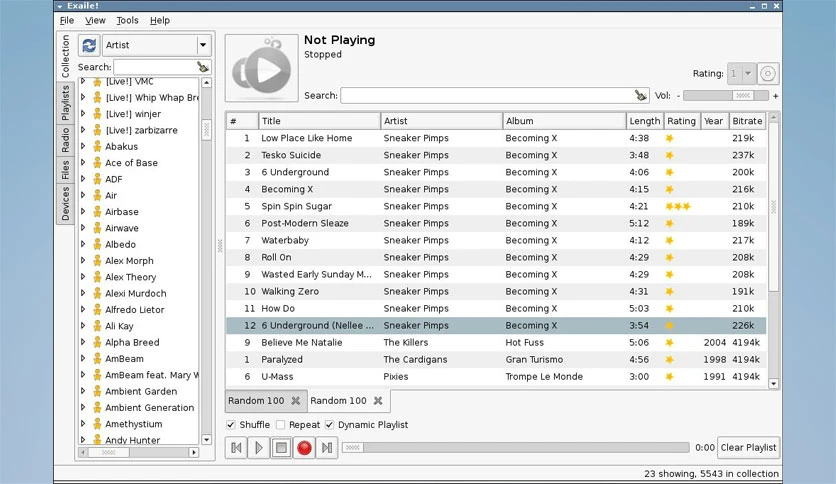Start playback with the play button

click(259, 448)
